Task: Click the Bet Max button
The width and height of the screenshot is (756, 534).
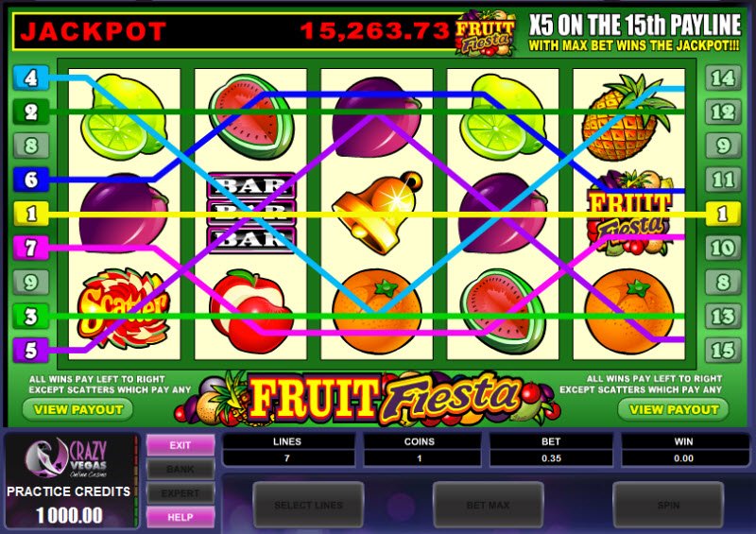Action: (x=488, y=505)
